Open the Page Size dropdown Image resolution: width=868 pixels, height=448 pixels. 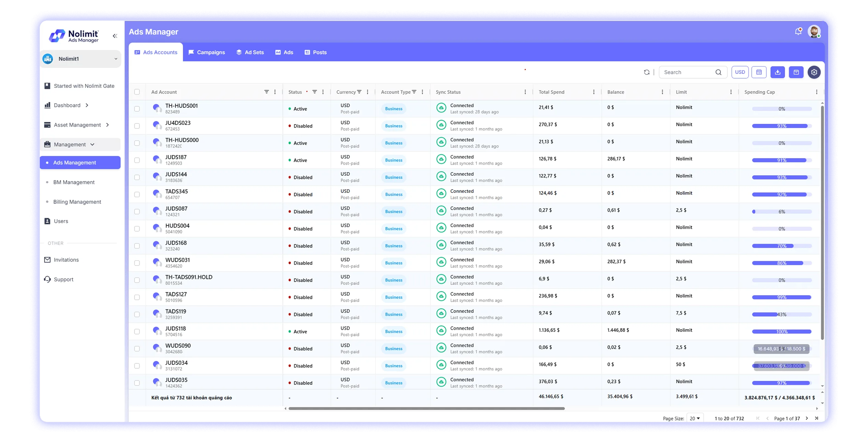[x=695, y=418]
